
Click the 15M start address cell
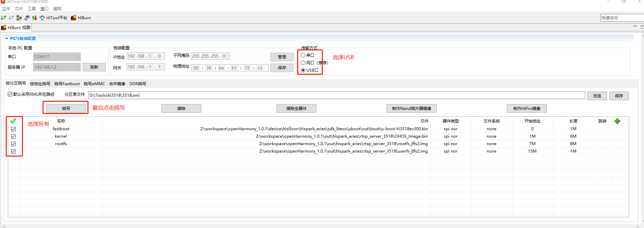[x=532, y=151]
